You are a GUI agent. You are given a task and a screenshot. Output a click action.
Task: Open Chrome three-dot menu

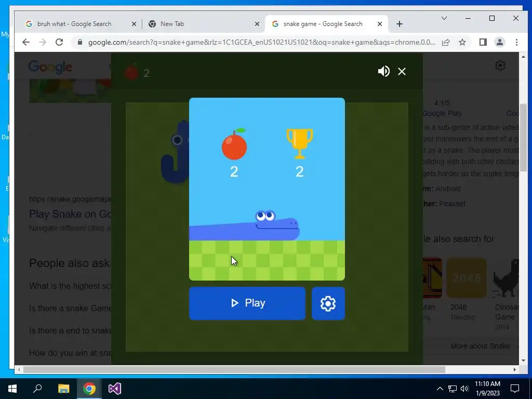coord(516,42)
